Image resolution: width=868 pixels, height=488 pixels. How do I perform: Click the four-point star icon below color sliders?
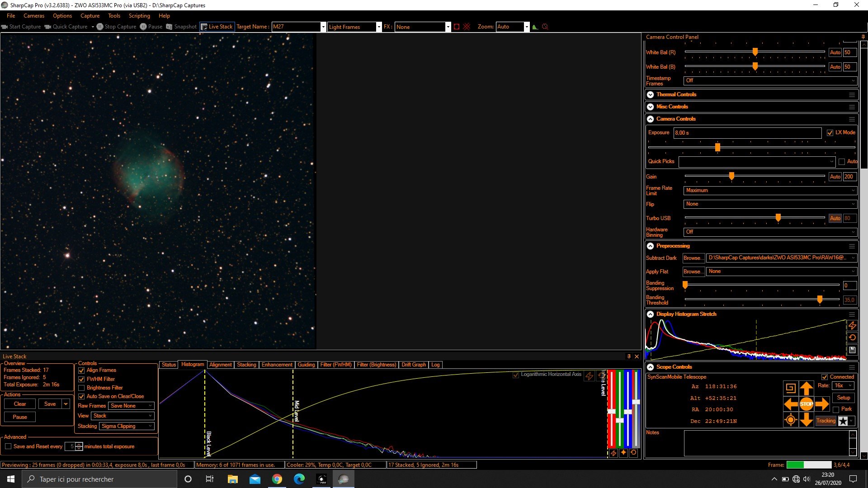coord(623,453)
